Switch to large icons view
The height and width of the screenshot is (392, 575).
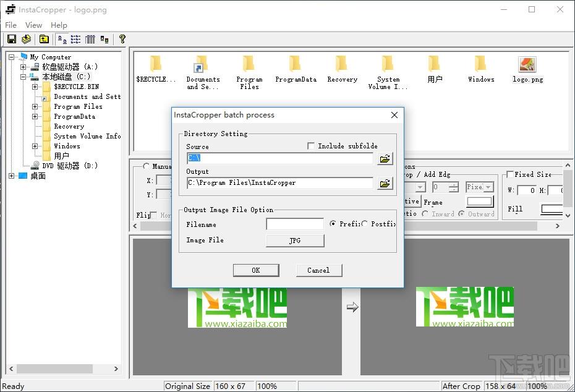62,39
